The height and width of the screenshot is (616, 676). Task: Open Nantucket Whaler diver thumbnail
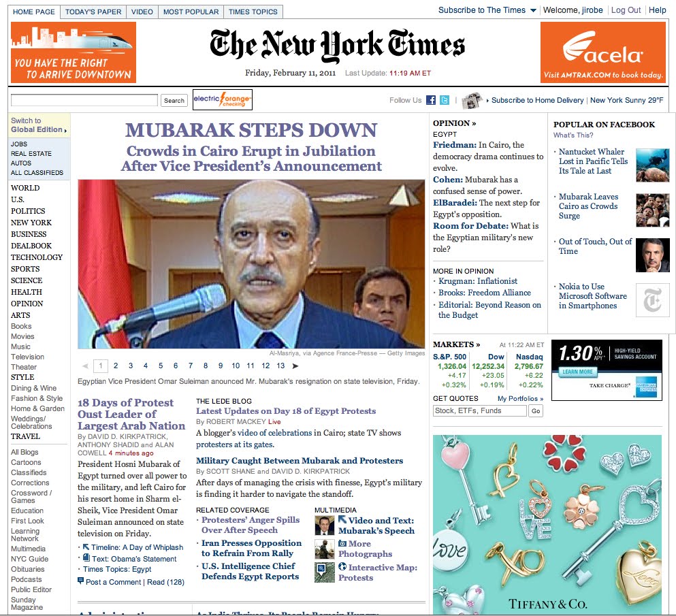pyautogui.click(x=653, y=165)
